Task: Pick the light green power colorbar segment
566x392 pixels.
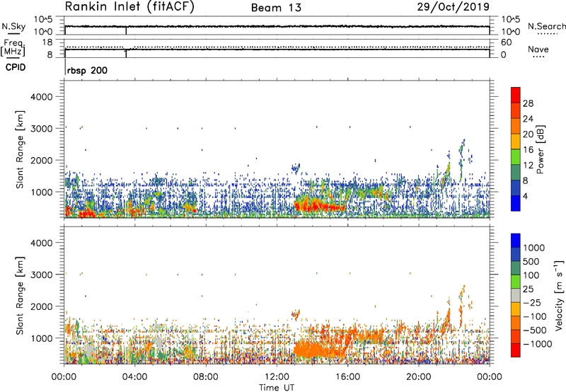Action: pos(516,157)
